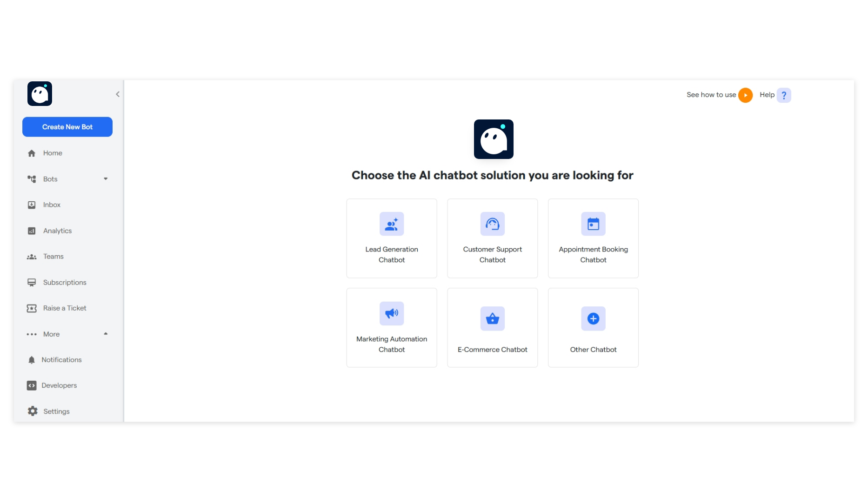Select the Raise a Ticket icon
The height and width of the screenshot is (502, 868).
32,308
